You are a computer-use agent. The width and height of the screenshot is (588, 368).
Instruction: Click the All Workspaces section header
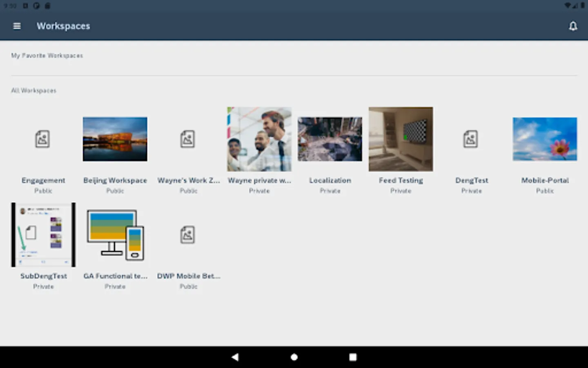tap(34, 90)
